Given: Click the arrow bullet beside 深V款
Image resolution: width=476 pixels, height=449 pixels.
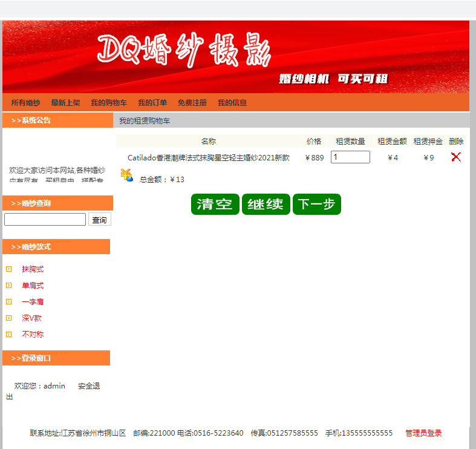Looking at the screenshot, I should click(x=9, y=318).
